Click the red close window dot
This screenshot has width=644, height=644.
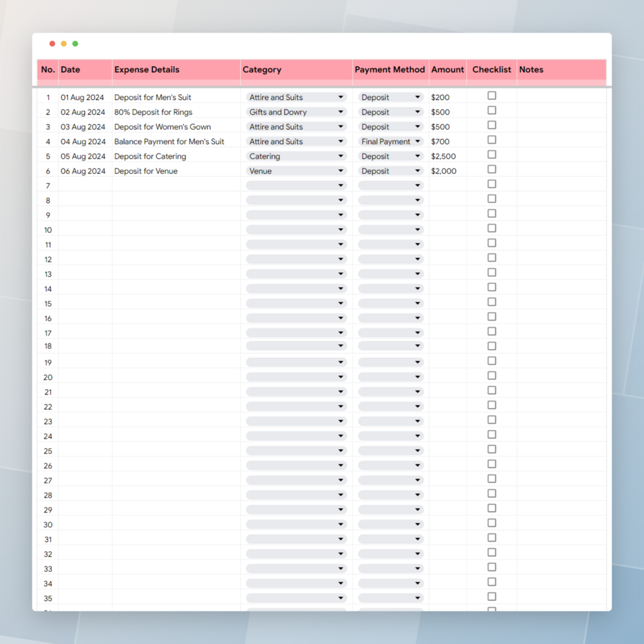pyautogui.click(x=52, y=44)
